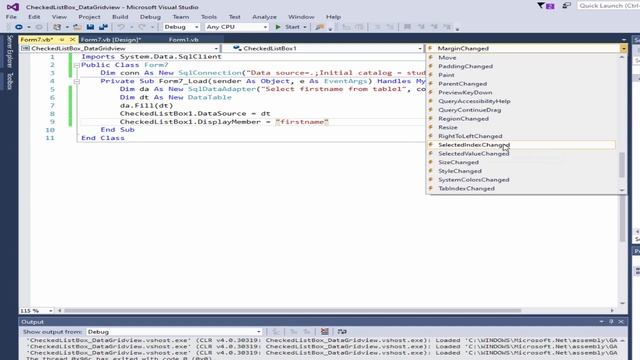Switch to Form7.vb [Design] tab

(x=111, y=40)
